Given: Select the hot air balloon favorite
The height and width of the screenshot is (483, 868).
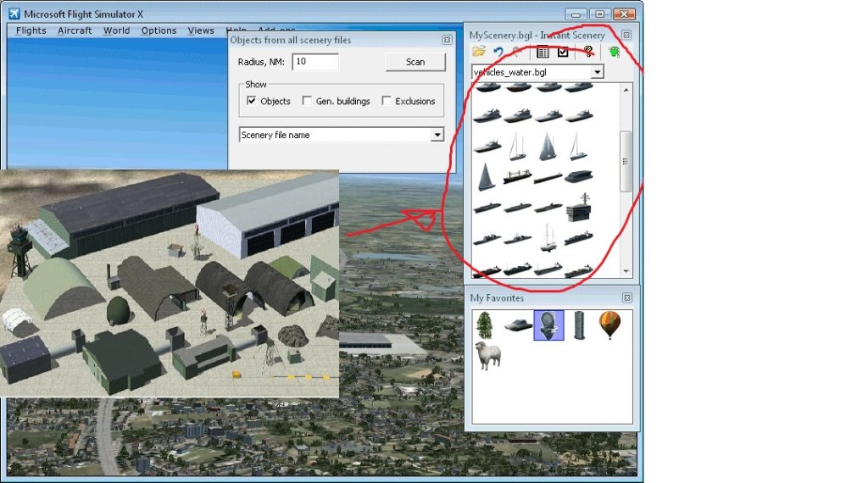Looking at the screenshot, I should click(609, 325).
